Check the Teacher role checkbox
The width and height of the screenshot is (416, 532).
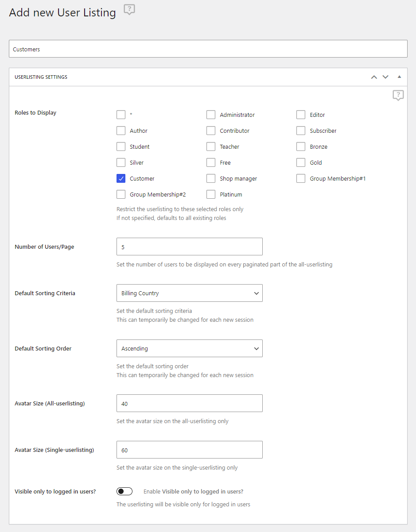pyautogui.click(x=211, y=146)
